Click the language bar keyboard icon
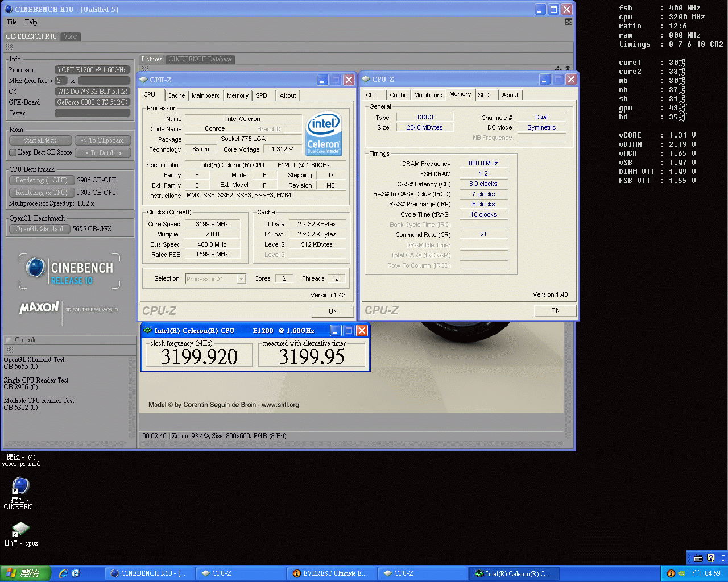The width and height of the screenshot is (728, 582). click(698, 558)
